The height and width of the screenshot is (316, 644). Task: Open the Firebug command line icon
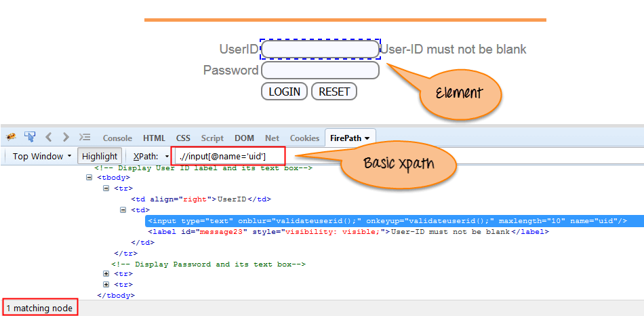click(x=85, y=137)
